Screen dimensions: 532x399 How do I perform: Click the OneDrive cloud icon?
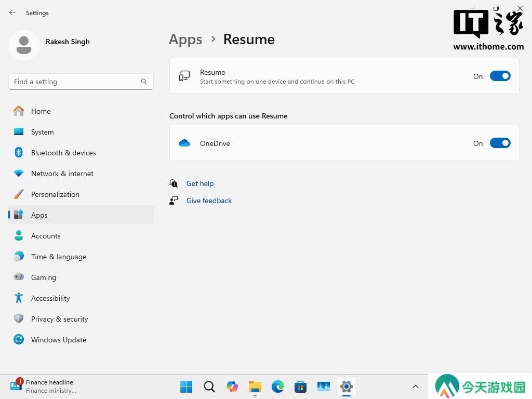click(x=184, y=143)
